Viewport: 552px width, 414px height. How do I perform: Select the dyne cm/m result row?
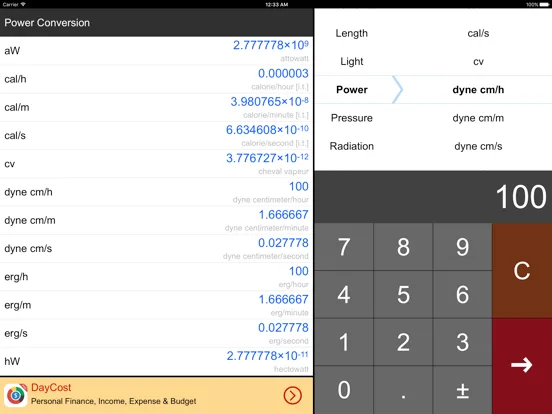click(156, 220)
